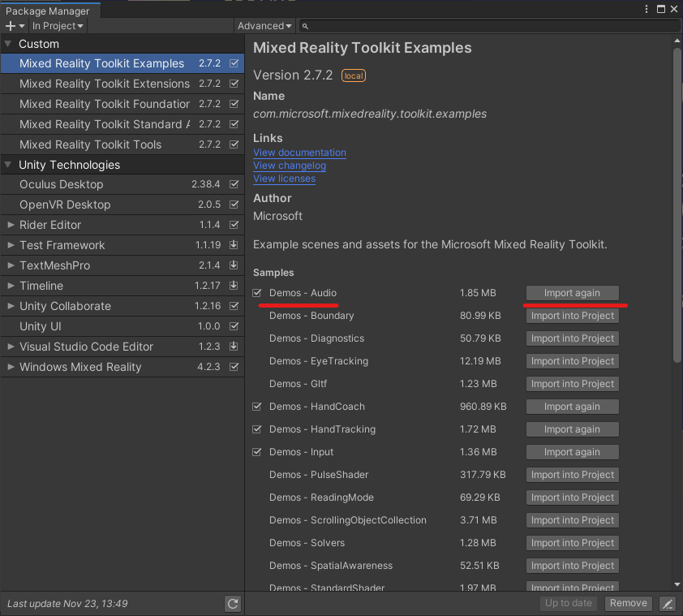This screenshot has height=616, width=683.
Task: Click the search magnifier icon
Action: click(x=305, y=26)
